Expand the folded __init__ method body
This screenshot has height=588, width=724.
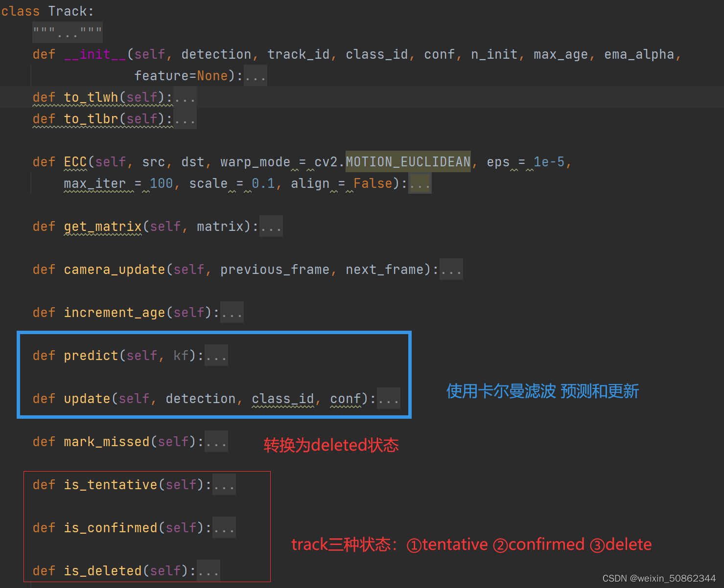(255, 75)
